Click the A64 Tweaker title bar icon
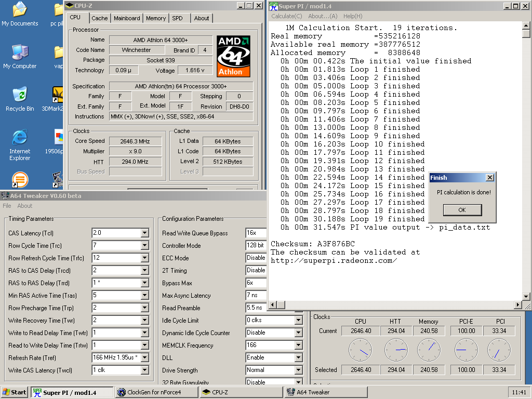 (x=5, y=196)
